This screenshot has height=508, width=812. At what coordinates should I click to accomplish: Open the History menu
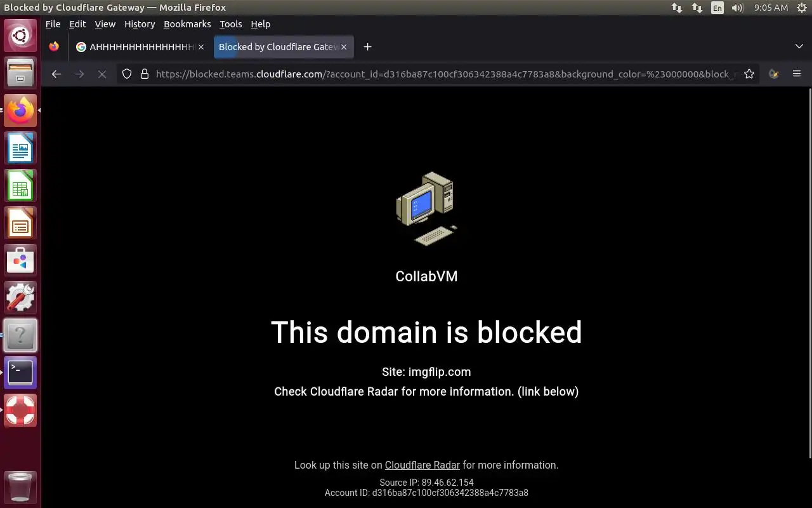[x=140, y=24]
